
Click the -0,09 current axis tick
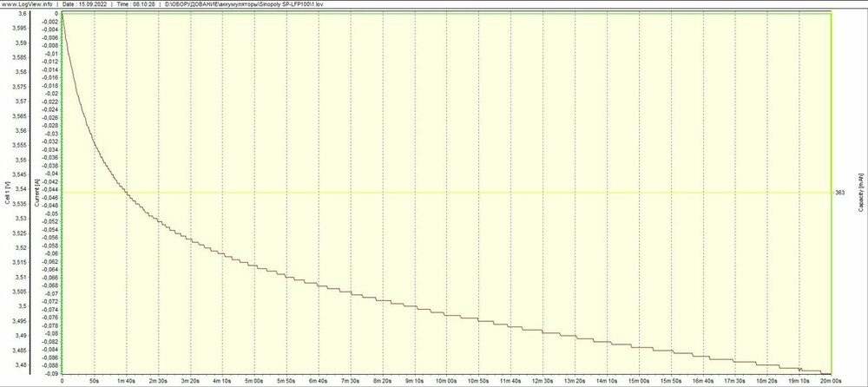(51, 373)
